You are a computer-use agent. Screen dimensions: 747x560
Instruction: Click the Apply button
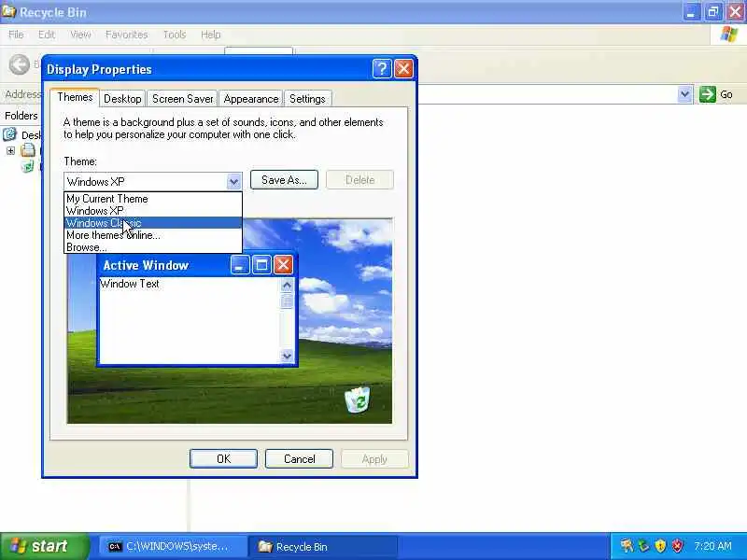[374, 459]
